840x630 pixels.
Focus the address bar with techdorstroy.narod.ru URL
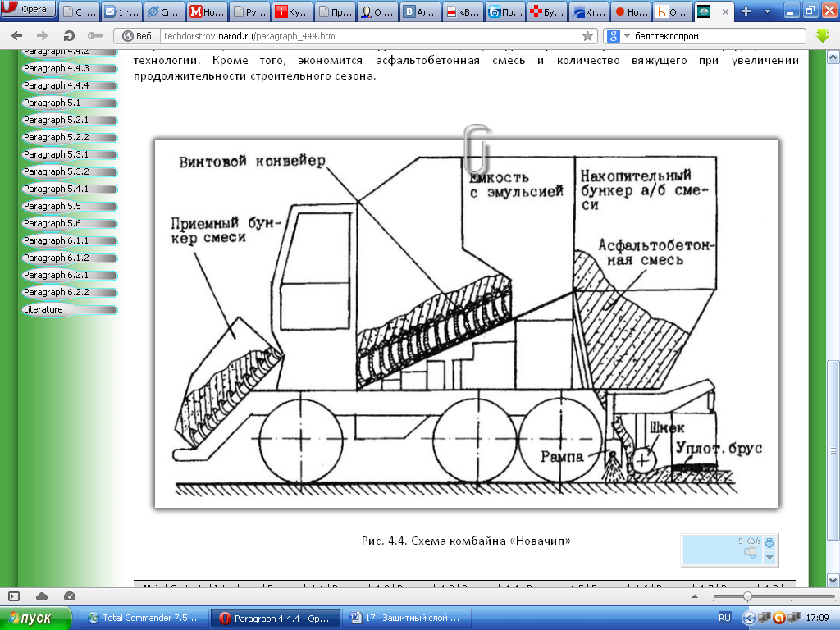coord(370,36)
